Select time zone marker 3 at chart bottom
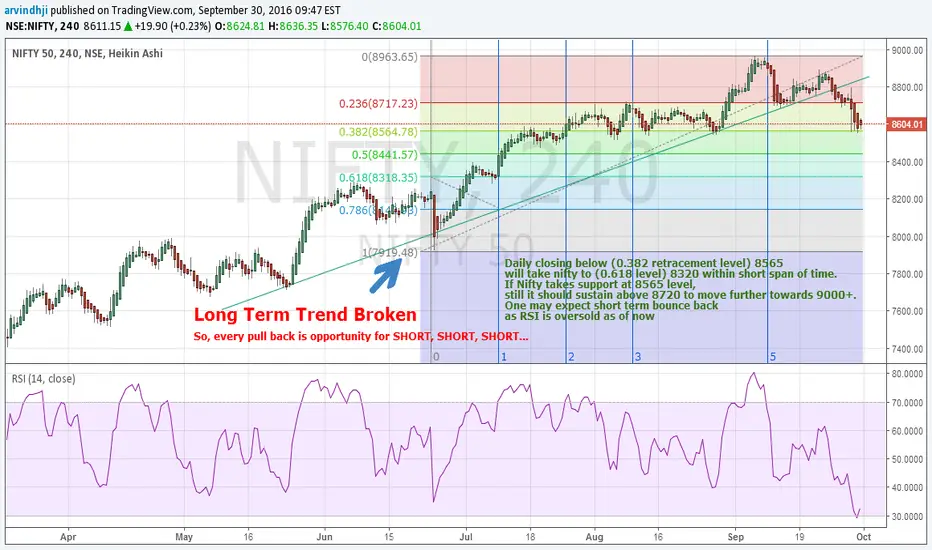The height and width of the screenshot is (550, 932). pos(638,357)
